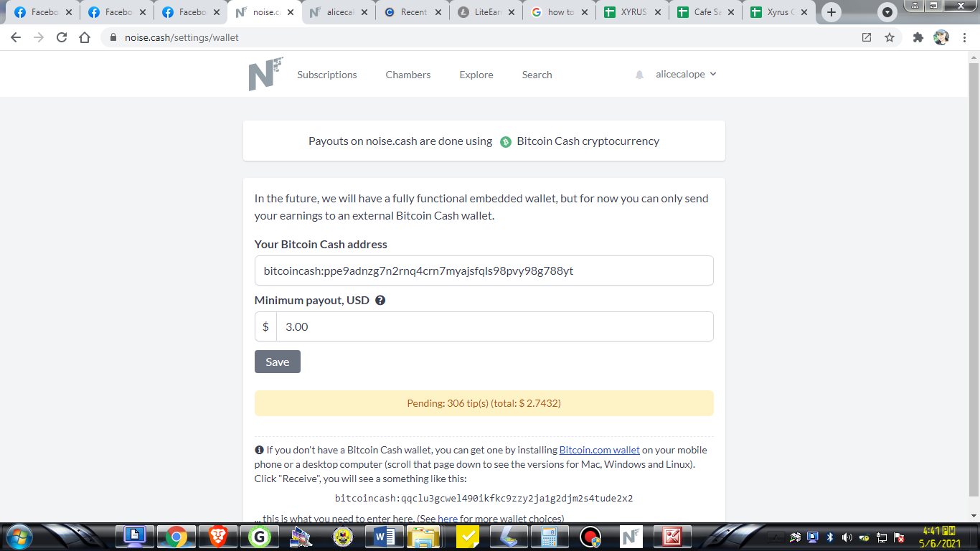980x551 pixels.
Task: Close the active noise.cash tab
Action: [292, 12]
